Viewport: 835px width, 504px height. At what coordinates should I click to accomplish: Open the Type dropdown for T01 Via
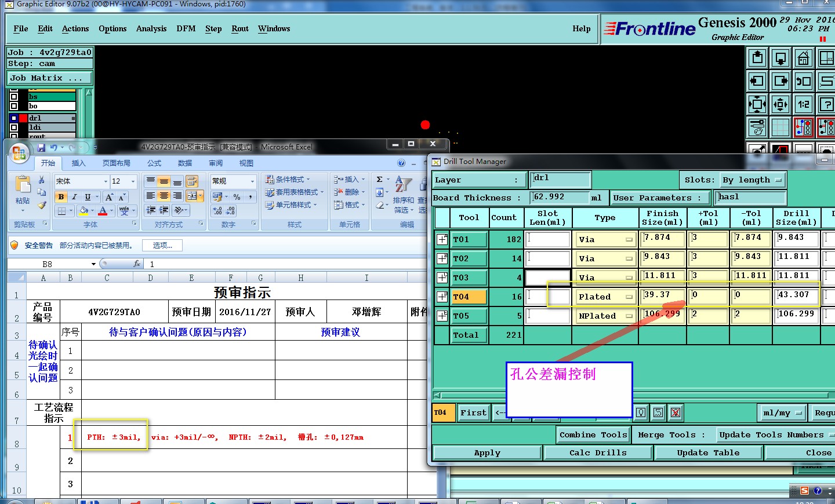(x=606, y=239)
